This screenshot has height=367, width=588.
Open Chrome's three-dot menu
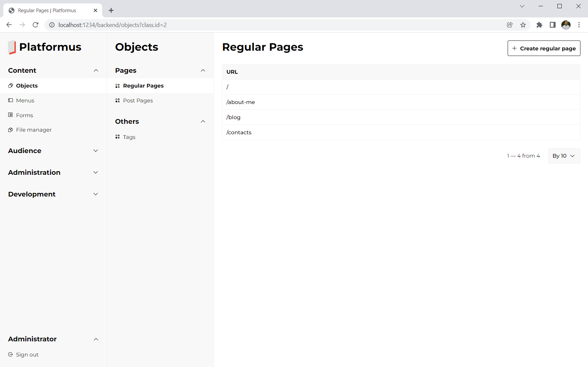579,25
